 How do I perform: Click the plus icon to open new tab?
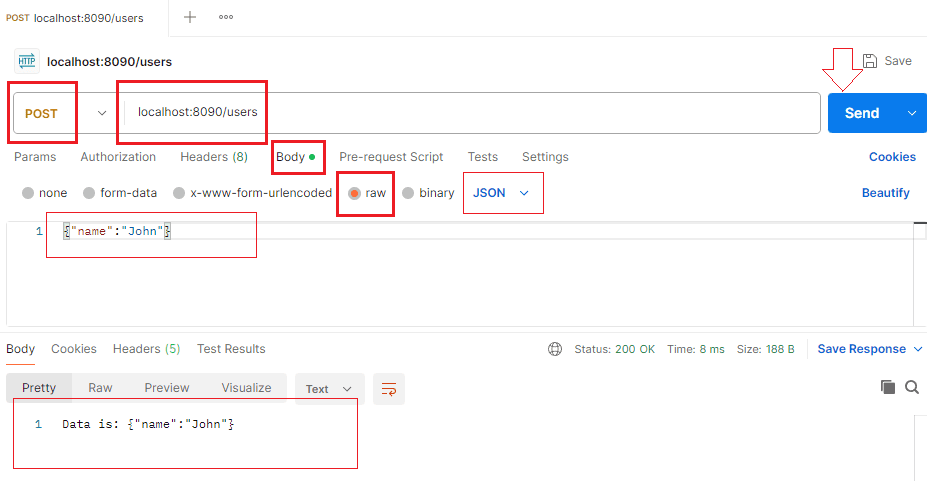click(190, 17)
